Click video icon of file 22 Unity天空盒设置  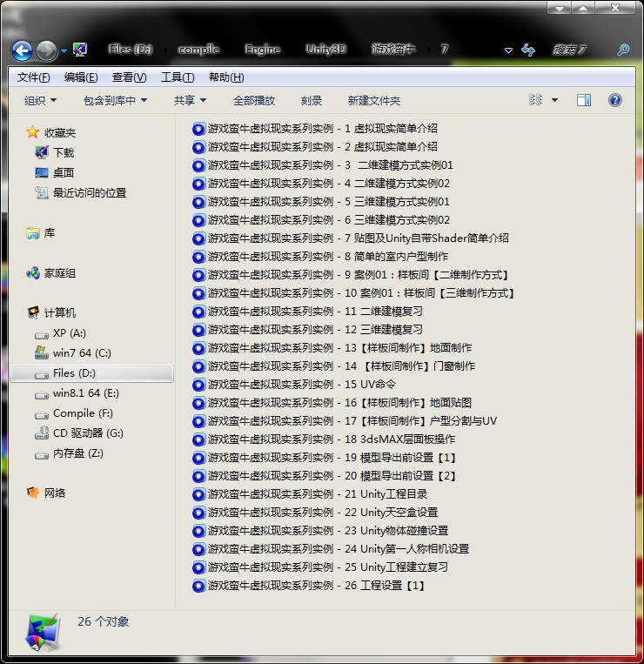(198, 513)
